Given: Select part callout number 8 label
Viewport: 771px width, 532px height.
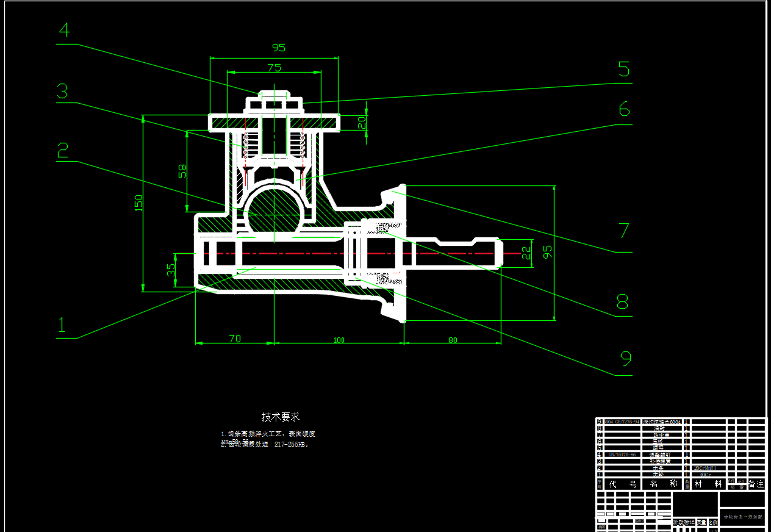Looking at the screenshot, I should coord(622,301).
